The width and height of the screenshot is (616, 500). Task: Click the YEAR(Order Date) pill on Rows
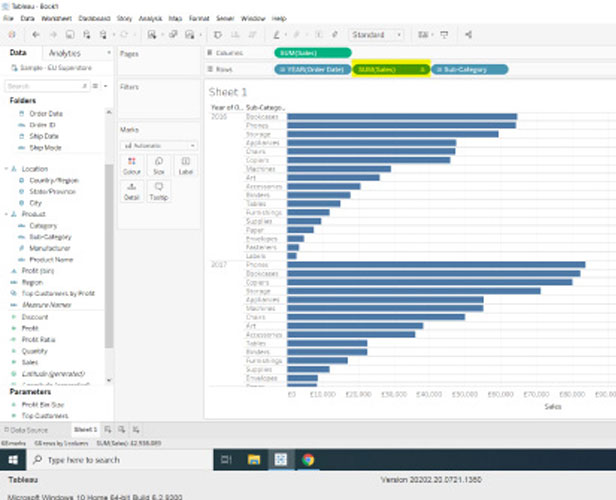click(x=312, y=70)
